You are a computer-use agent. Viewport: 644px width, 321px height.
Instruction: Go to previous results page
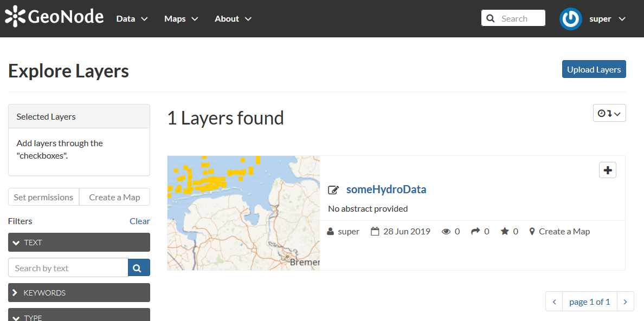(554, 302)
